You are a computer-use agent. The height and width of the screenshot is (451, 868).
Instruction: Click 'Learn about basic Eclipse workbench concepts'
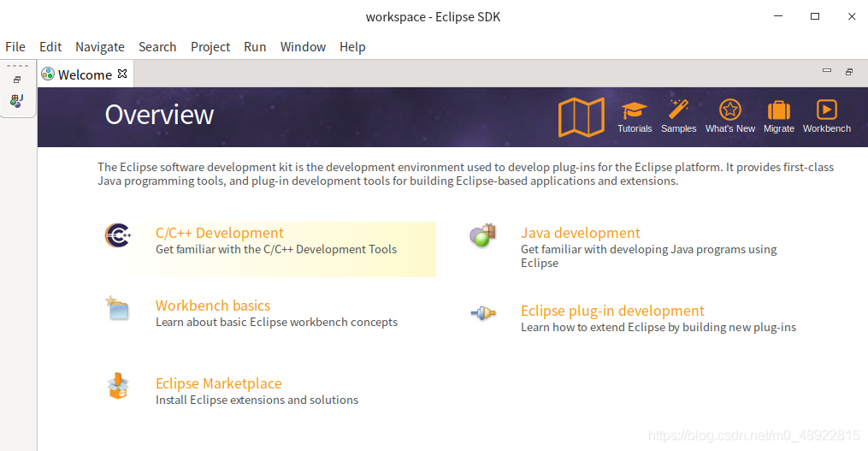[276, 322]
